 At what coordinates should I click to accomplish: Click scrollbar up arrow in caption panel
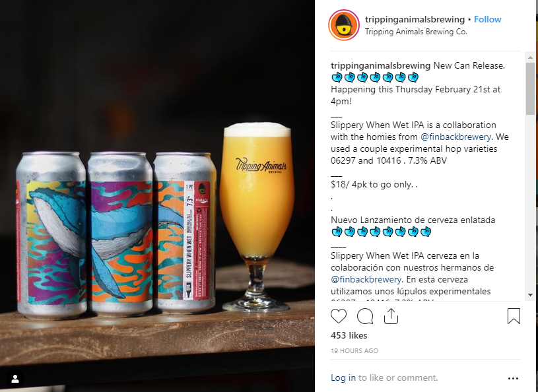click(x=530, y=57)
